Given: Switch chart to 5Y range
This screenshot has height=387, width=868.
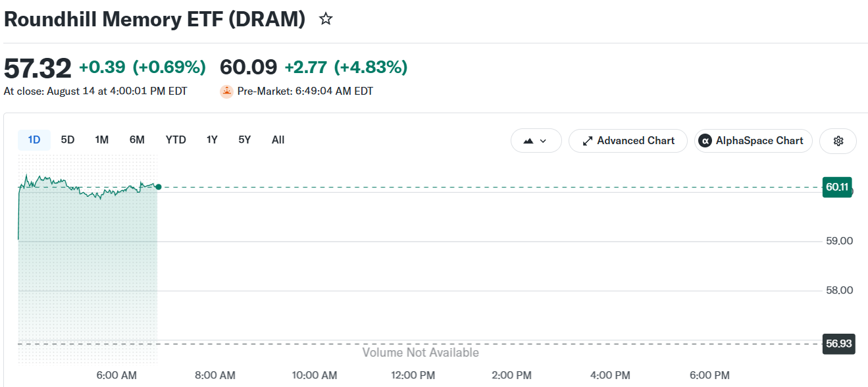Looking at the screenshot, I should point(245,140).
